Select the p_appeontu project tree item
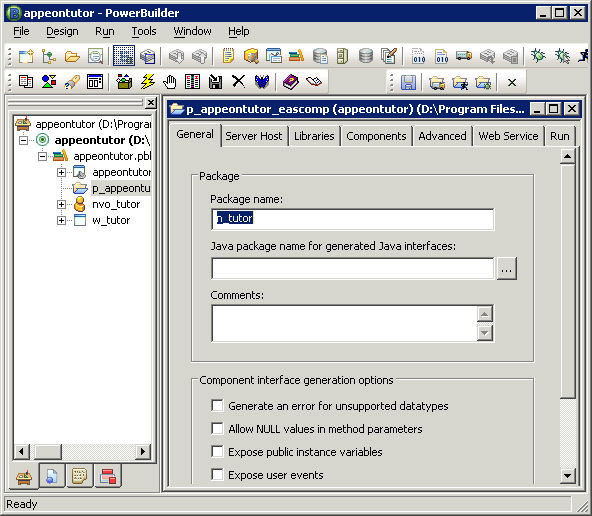 121,188
